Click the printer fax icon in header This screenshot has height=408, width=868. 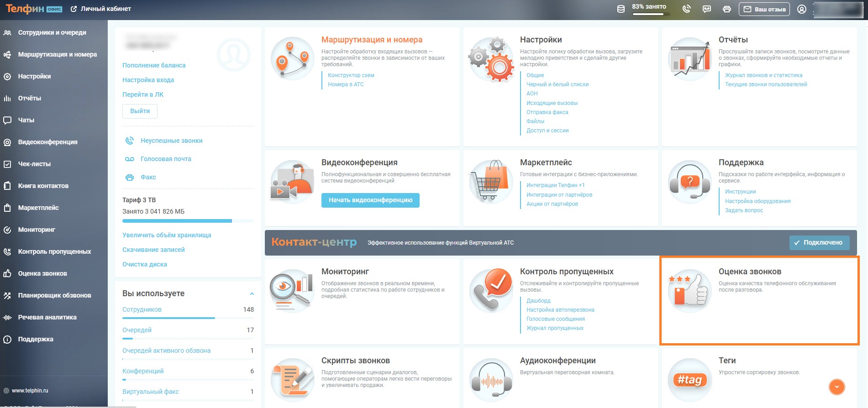[727, 9]
